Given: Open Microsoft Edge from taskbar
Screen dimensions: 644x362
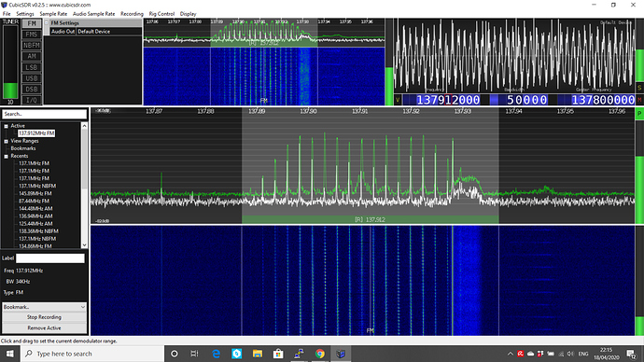Looking at the screenshot, I should pyautogui.click(x=216, y=354).
